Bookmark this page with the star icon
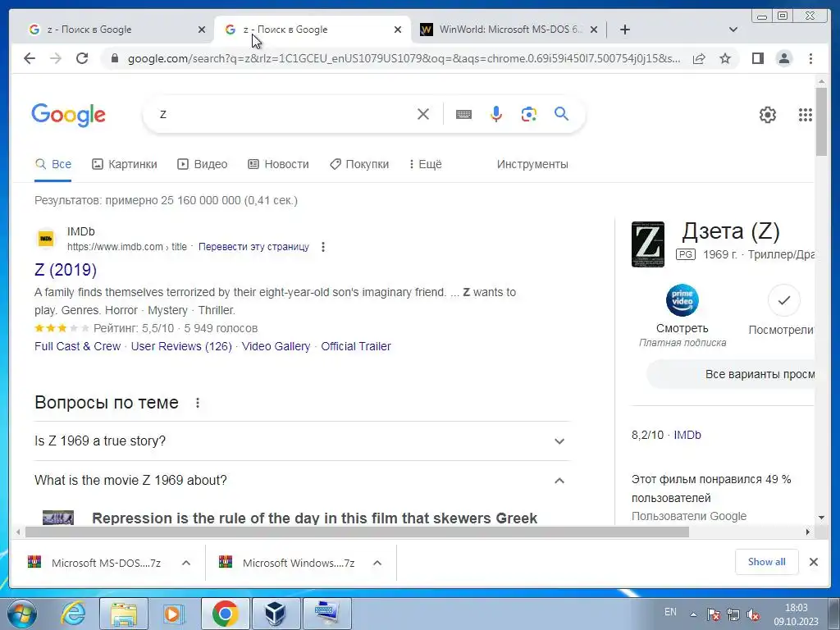The image size is (840, 630). (725, 58)
